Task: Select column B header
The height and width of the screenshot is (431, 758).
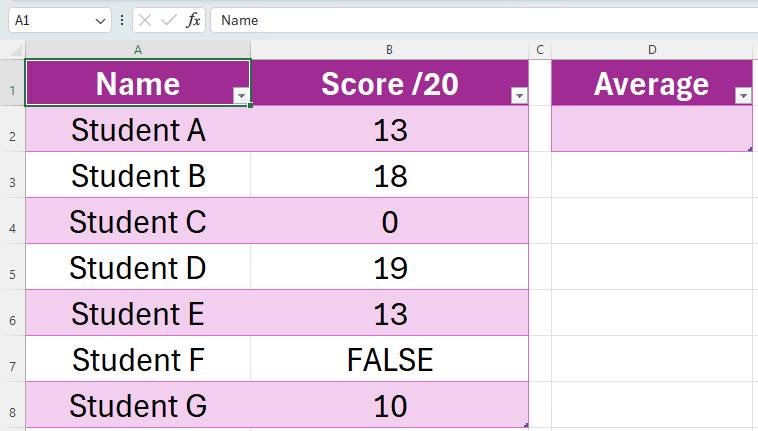Action: (x=389, y=50)
